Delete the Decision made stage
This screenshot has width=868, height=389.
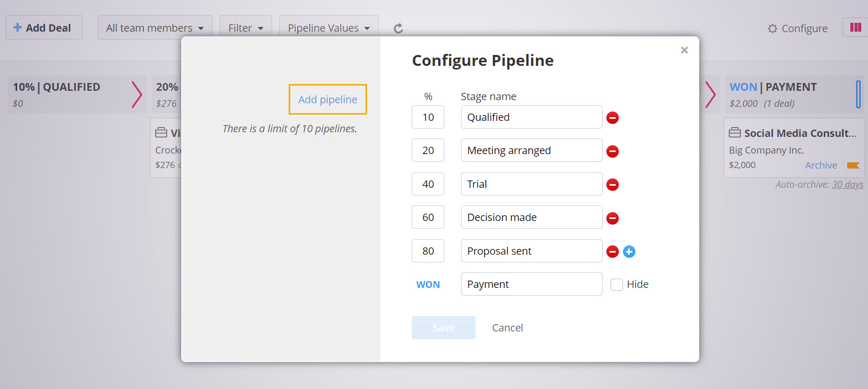point(613,218)
